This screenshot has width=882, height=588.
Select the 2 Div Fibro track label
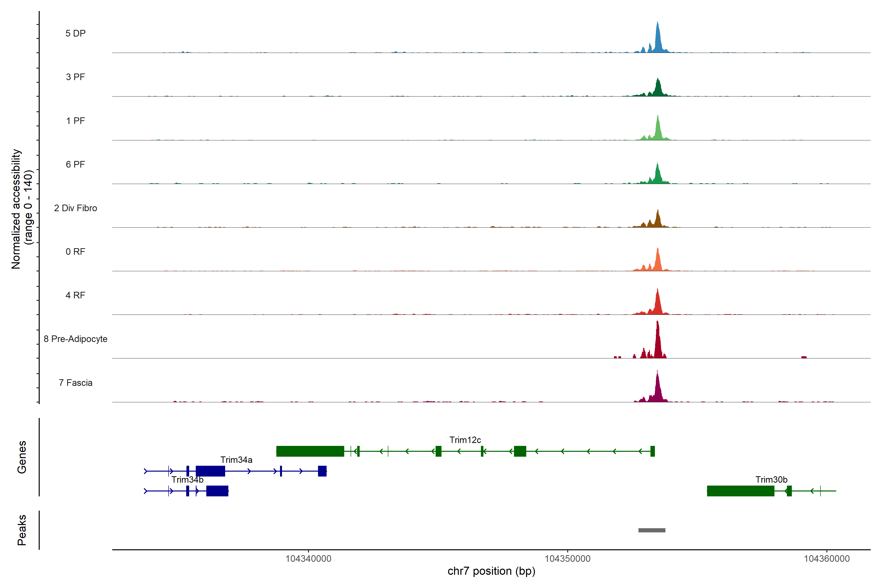[x=75, y=208]
